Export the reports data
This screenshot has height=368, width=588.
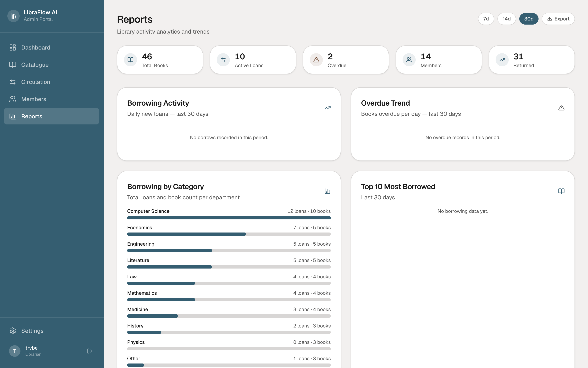(558, 19)
